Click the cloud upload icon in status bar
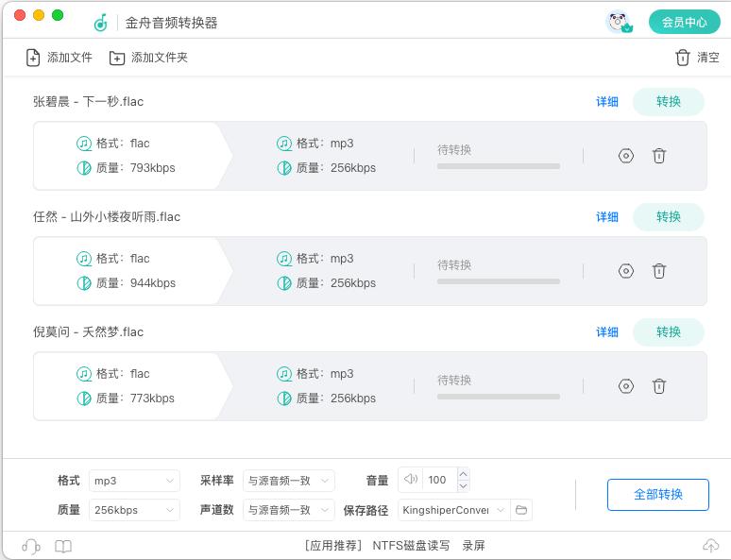This screenshot has width=731, height=560. (710, 546)
